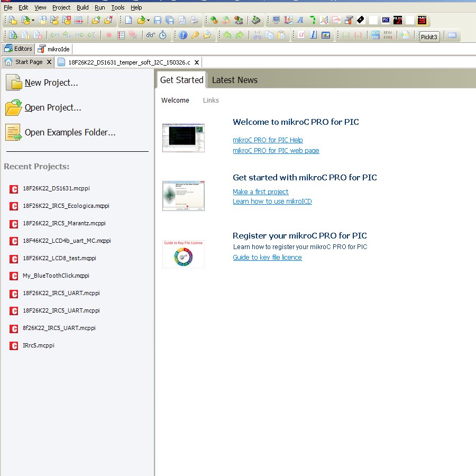
Task: Open the Tools menu
Action: (117, 7)
